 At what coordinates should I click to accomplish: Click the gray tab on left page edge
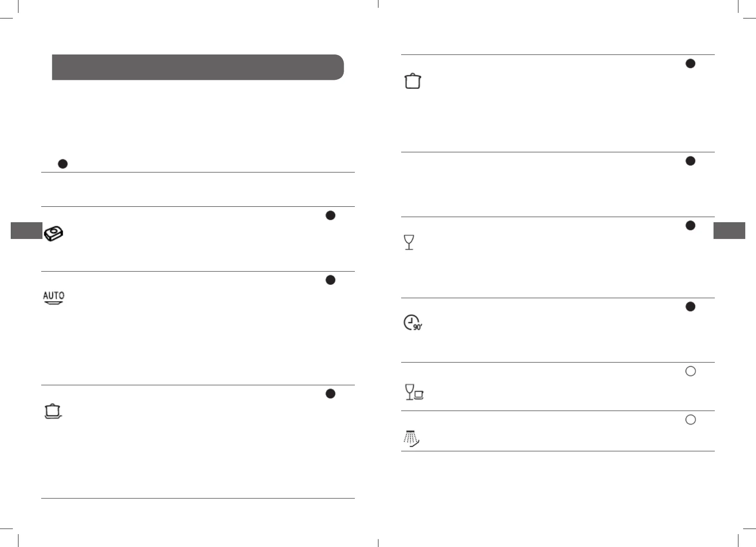coord(26,230)
